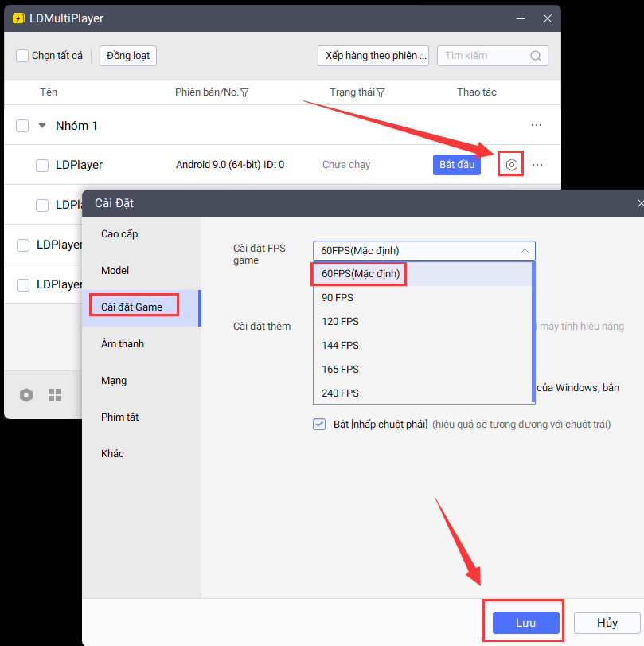Select 90 FPS option
The width and height of the screenshot is (644, 646).
click(x=423, y=297)
